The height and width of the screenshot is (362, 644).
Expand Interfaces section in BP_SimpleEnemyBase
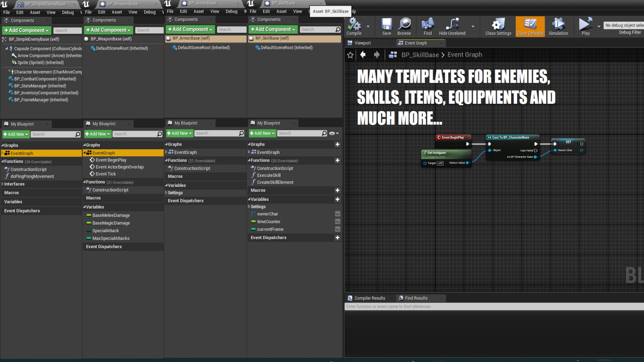click(3, 184)
